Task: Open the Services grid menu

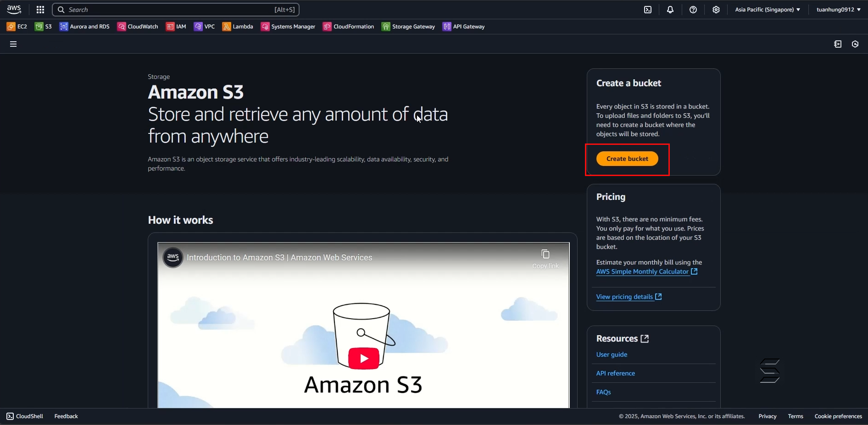Action: point(40,10)
